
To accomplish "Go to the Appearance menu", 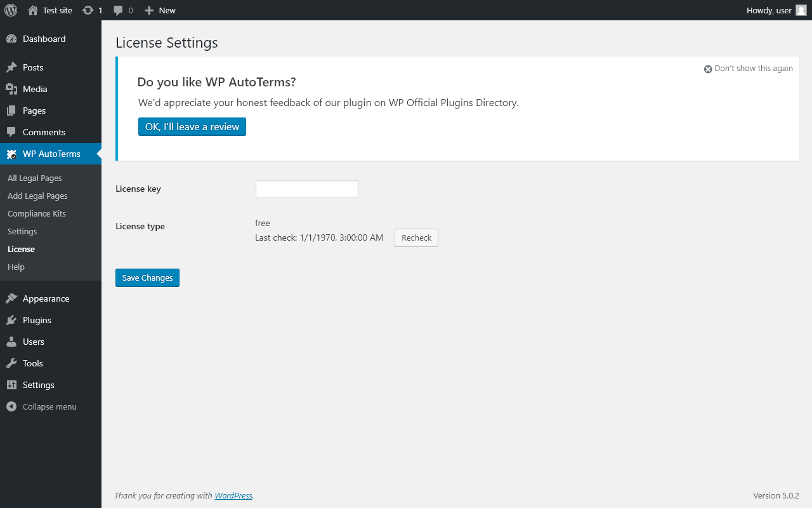I will click(x=46, y=298).
